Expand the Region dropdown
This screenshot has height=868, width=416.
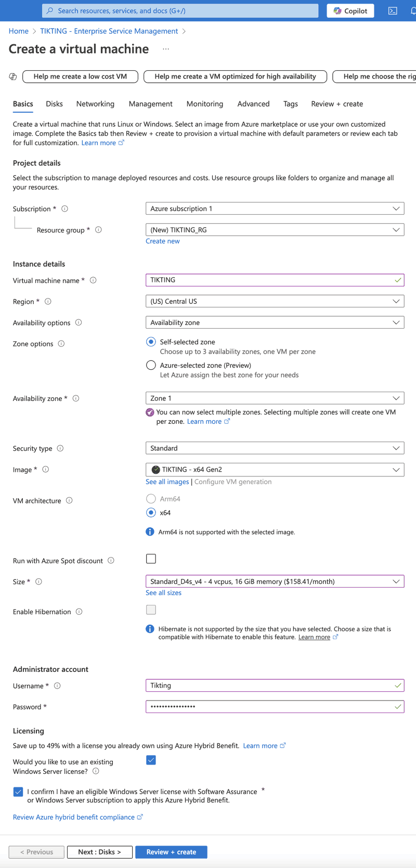pyautogui.click(x=275, y=302)
